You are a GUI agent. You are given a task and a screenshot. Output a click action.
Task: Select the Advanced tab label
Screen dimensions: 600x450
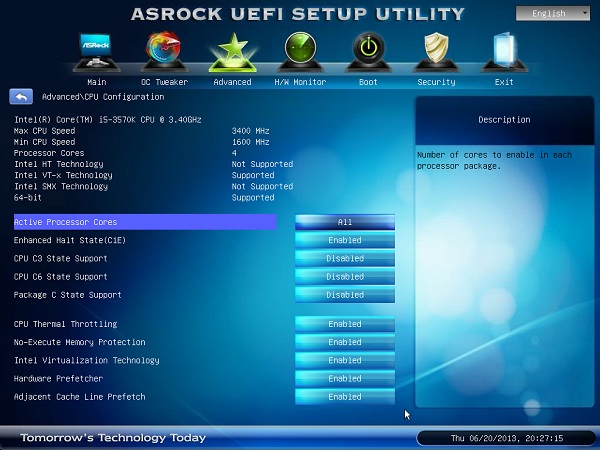[232, 82]
